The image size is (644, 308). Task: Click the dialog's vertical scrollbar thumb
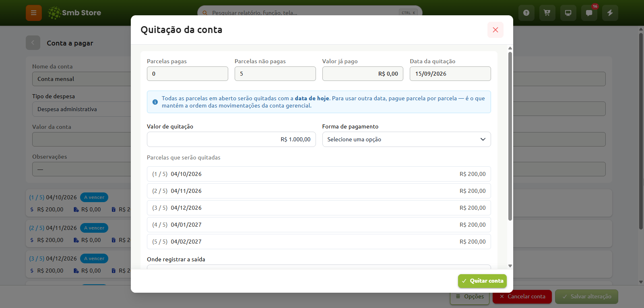[x=510, y=136]
